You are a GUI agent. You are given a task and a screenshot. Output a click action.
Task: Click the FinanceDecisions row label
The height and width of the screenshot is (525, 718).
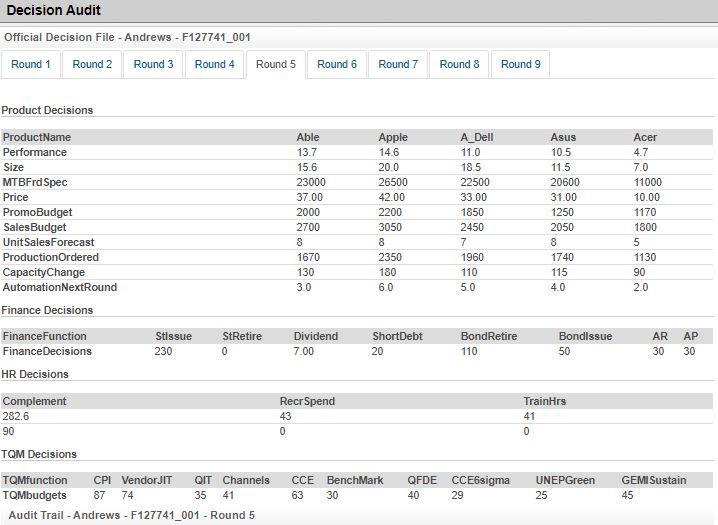tap(47, 351)
